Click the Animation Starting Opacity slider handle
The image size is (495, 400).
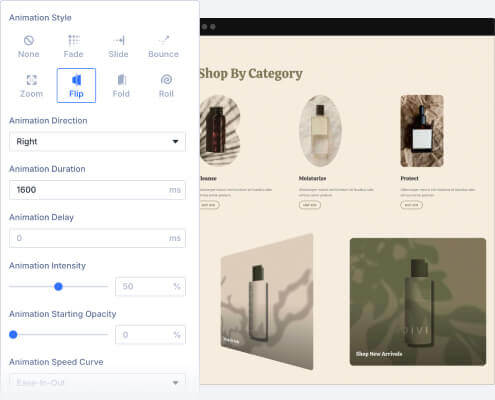tap(13, 334)
